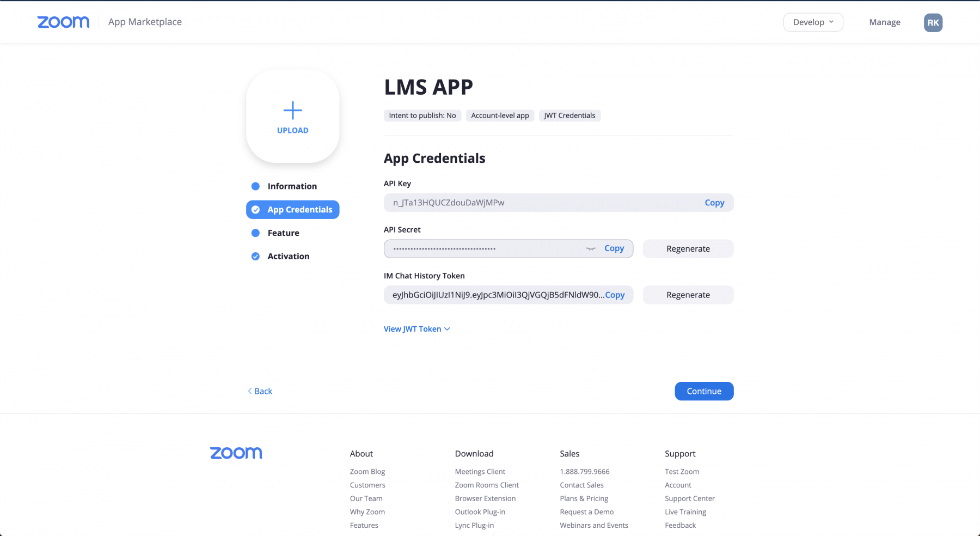Open Features footer link
The width and height of the screenshot is (980, 536).
(x=364, y=526)
